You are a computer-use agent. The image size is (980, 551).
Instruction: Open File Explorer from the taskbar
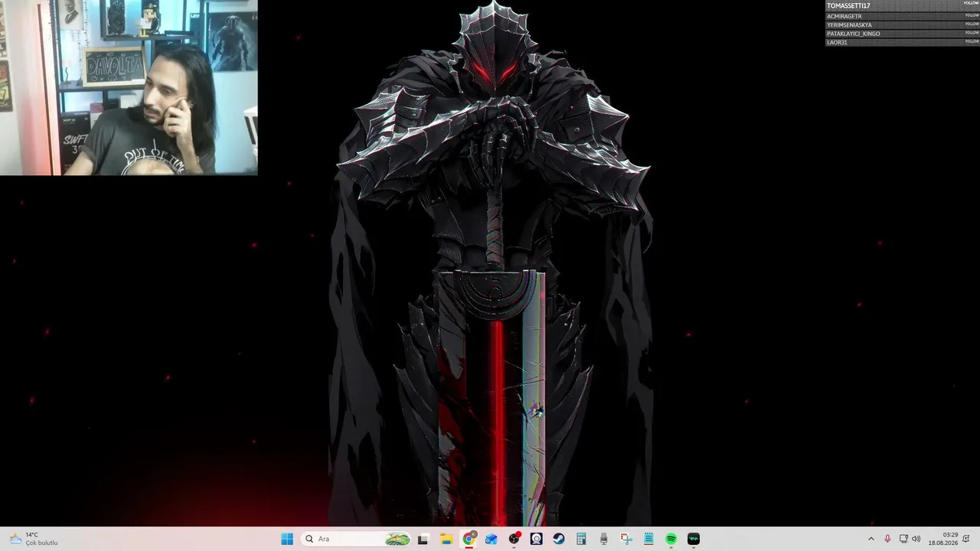[446, 539]
